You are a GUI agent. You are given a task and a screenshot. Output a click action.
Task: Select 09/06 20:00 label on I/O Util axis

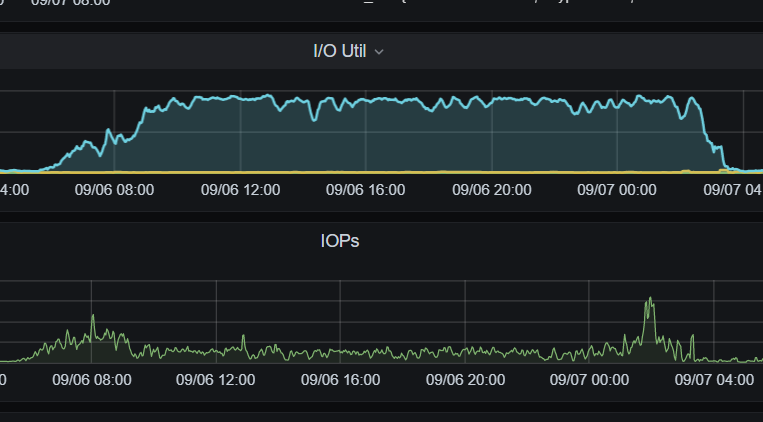click(491, 190)
